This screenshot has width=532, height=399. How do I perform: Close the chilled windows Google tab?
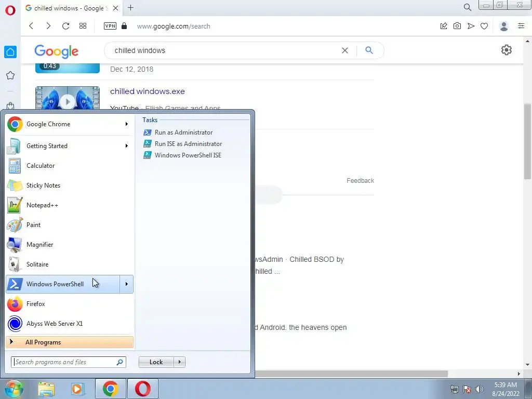[x=115, y=8]
